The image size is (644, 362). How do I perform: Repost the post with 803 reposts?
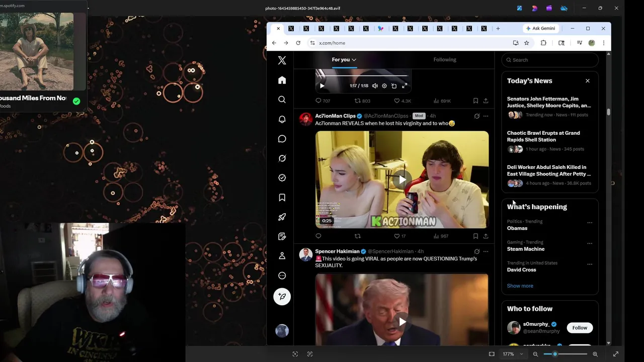pyautogui.click(x=358, y=101)
